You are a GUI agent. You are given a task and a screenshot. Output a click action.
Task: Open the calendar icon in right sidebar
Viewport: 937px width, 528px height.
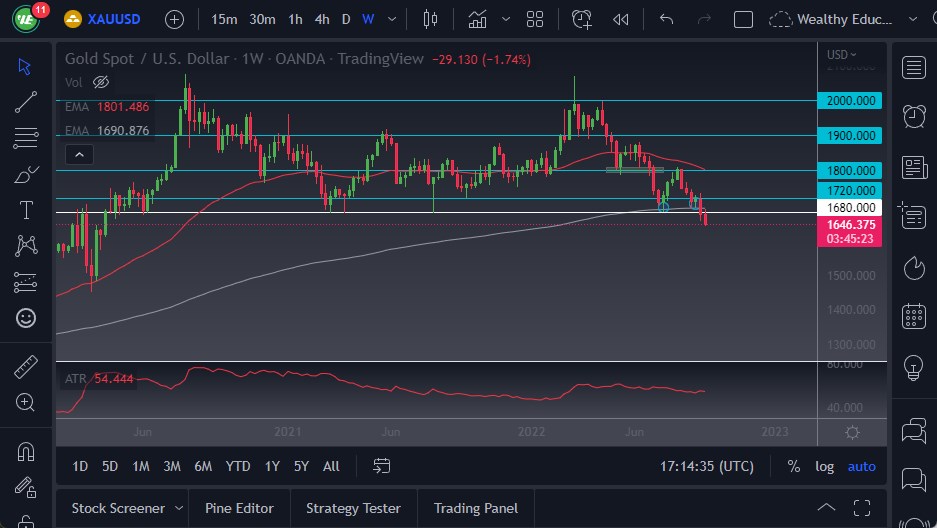pyautogui.click(x=913, y=317)
